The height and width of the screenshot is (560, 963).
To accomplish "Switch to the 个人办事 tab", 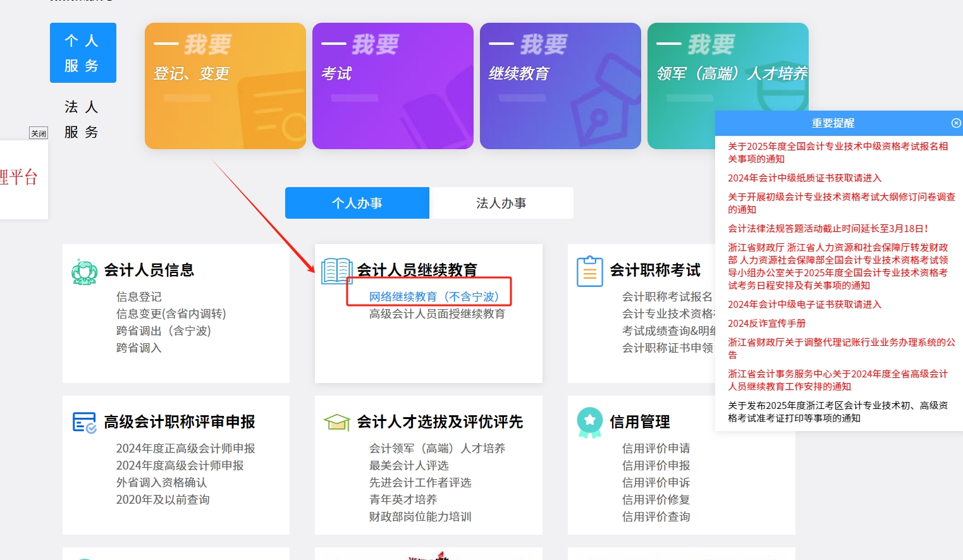I will (x=357, y=203).
